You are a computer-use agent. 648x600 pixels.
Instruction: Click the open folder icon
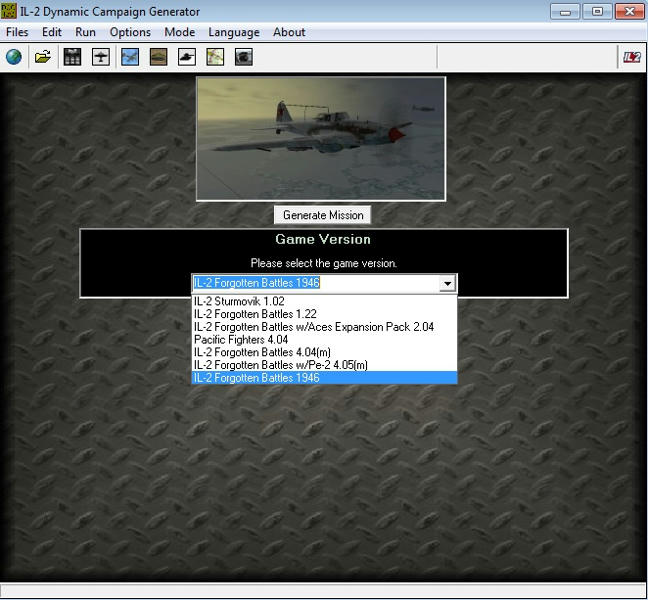click(x=43, y=57)
